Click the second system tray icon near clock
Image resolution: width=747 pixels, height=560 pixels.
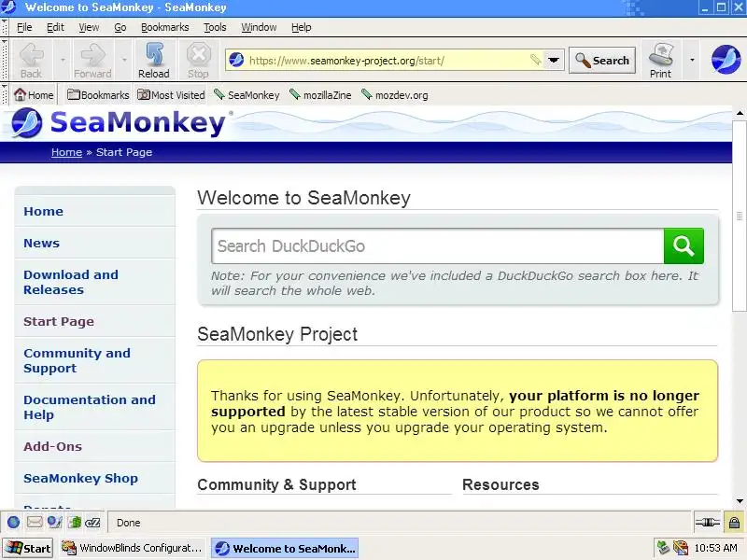[x=681, y=548]
